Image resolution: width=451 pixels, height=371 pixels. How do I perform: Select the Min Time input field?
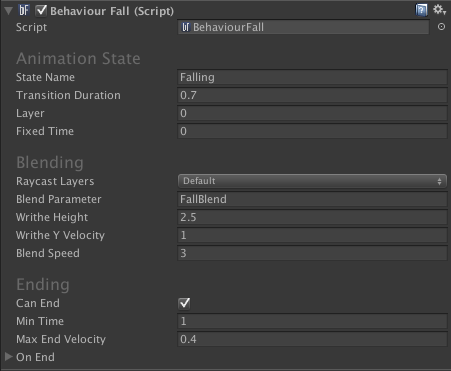point(312,321)
